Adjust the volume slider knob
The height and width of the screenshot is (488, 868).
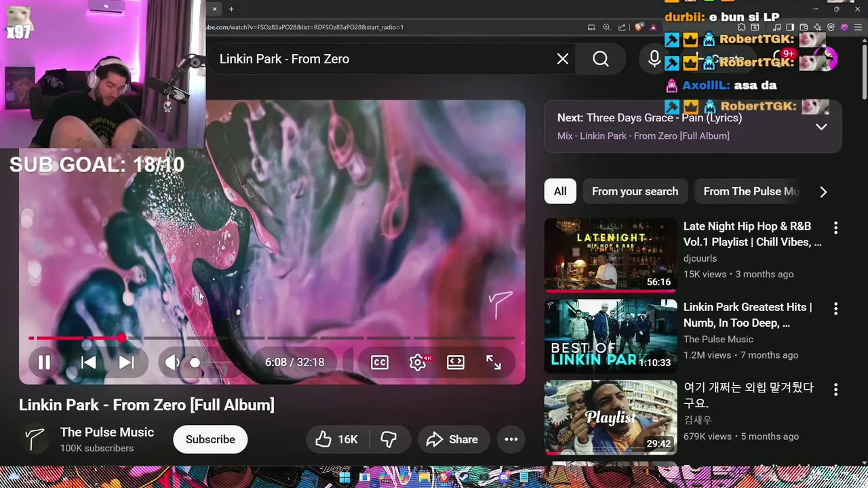tap(195, 363)
